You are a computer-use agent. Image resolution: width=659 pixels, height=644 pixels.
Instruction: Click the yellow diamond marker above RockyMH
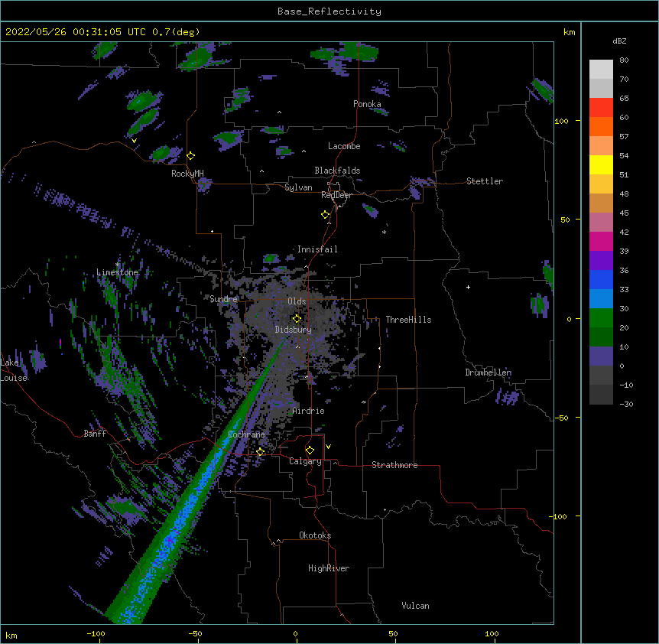coord(191,156)
